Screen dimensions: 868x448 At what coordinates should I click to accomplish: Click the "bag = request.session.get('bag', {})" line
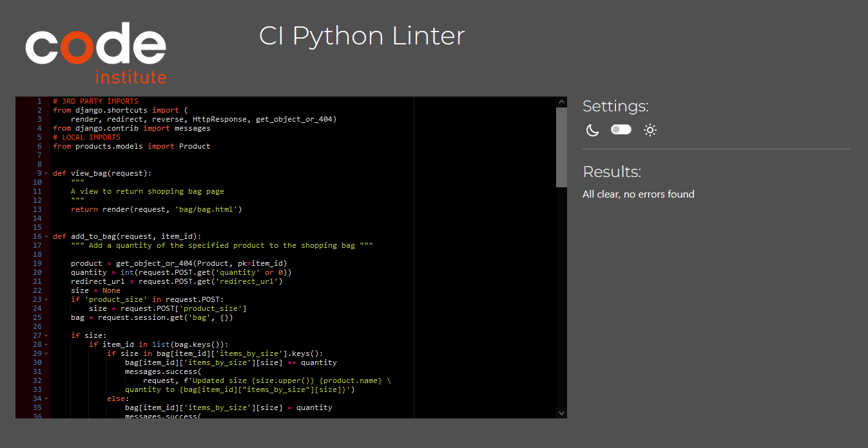point(152,317)
